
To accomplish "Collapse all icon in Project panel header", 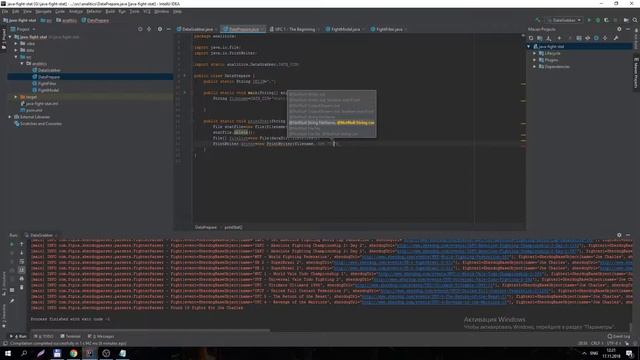I will (x=149, y=29).
